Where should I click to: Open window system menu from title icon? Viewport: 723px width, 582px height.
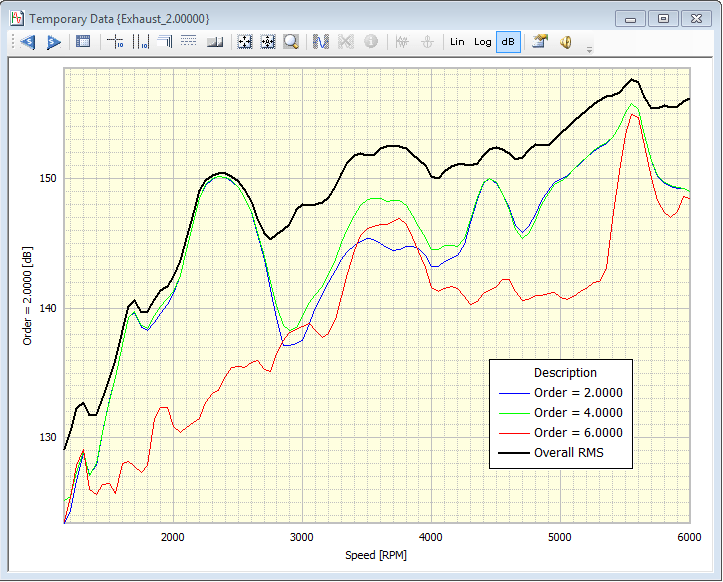coord(16,18)
